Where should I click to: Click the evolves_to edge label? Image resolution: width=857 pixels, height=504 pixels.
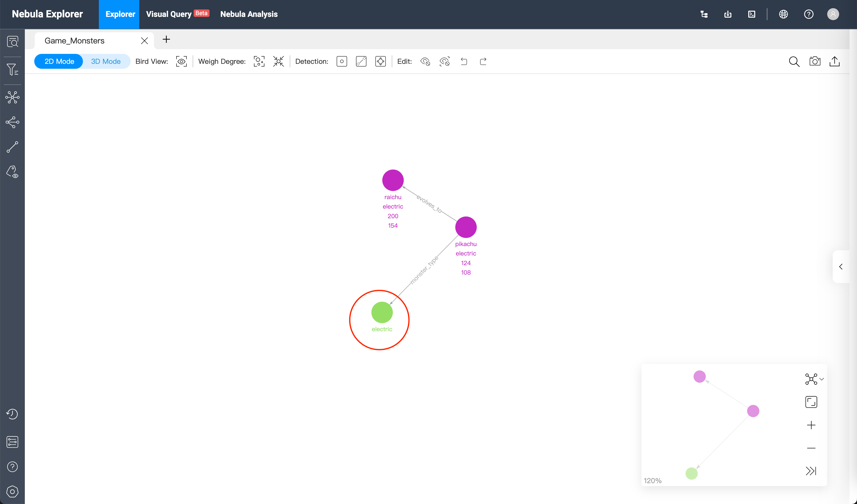pos(429,204)
